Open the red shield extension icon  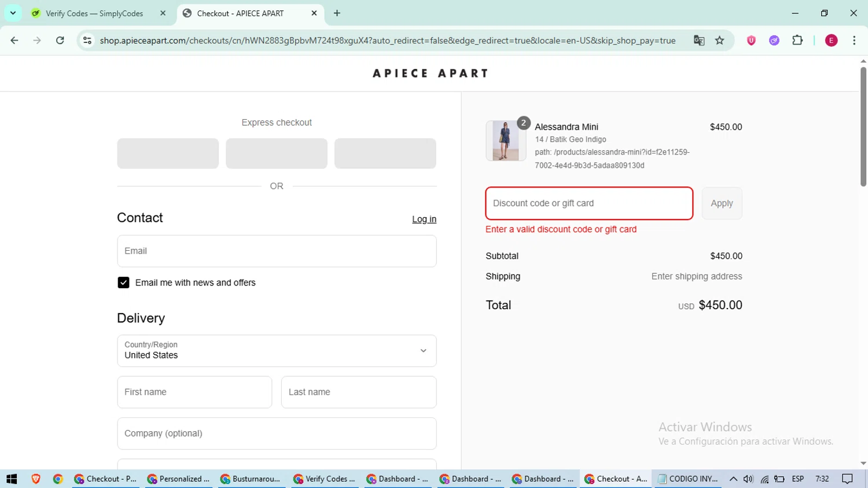(x=751, y=41)
